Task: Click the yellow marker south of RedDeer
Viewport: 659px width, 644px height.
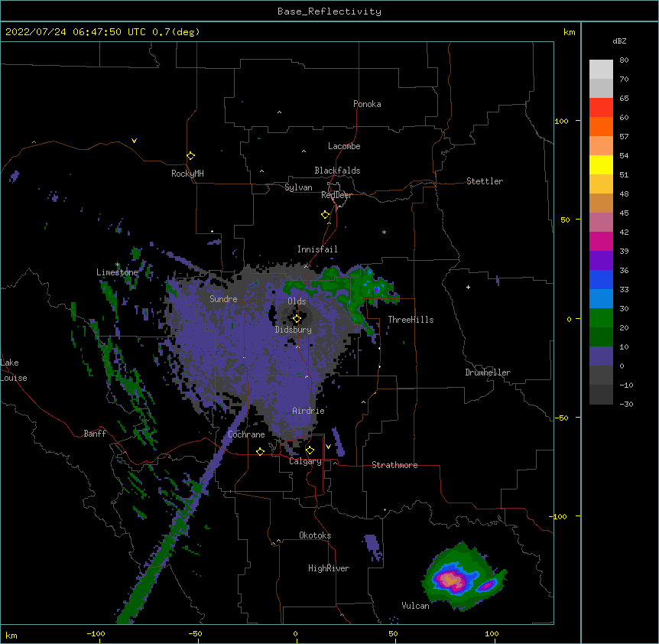Action: pos(325,214)
